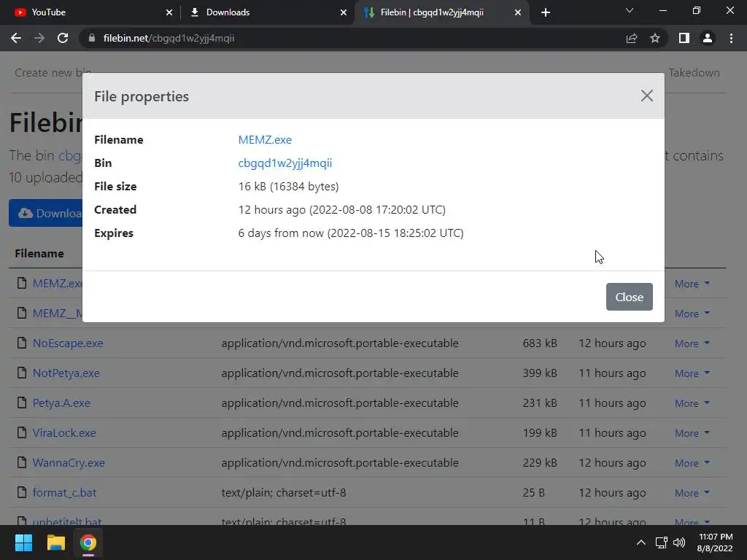
Task: Click the browser forward arrow
Action: (x=39, y=38)
